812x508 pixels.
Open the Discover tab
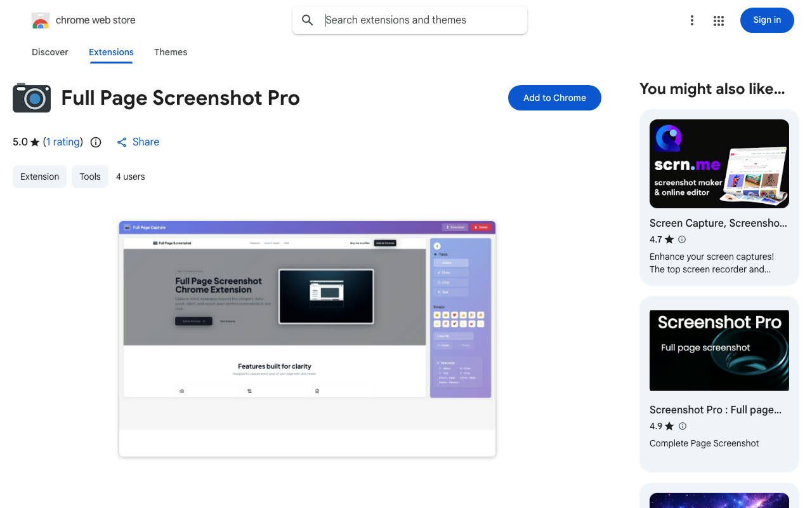50,52
